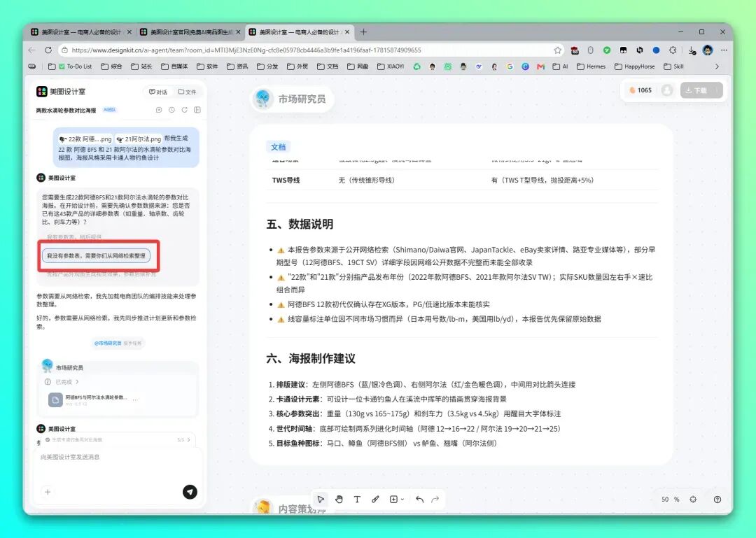Open the user account avatar in canvas header
This screenshot has width=756, height=538.
coord(667,90)
